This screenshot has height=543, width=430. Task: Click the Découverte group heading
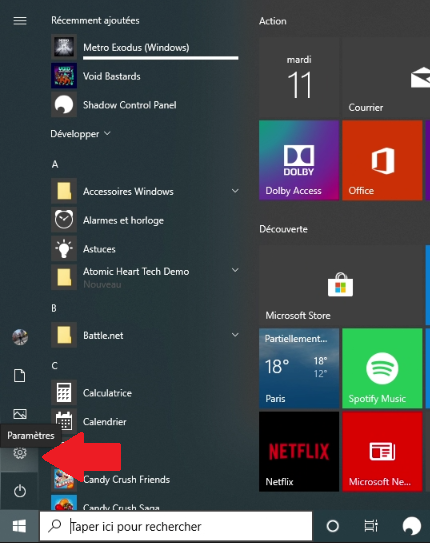(x=284, y=229)
